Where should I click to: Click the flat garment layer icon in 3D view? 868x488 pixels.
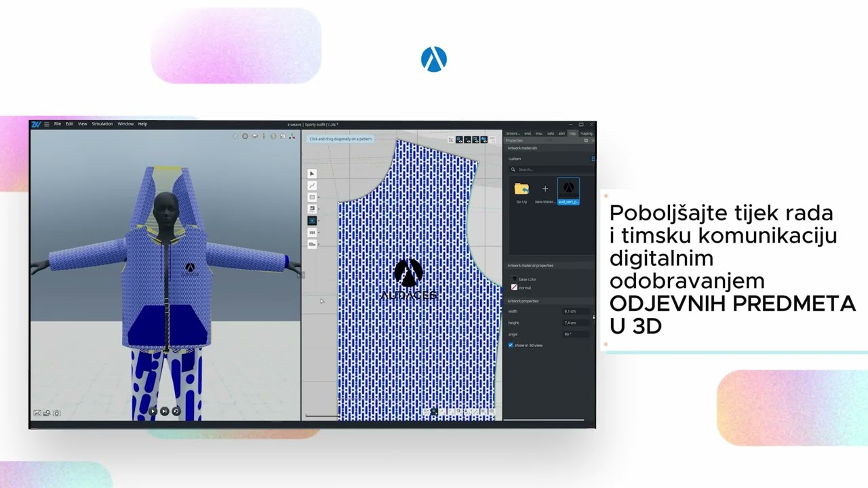point(254,136)
